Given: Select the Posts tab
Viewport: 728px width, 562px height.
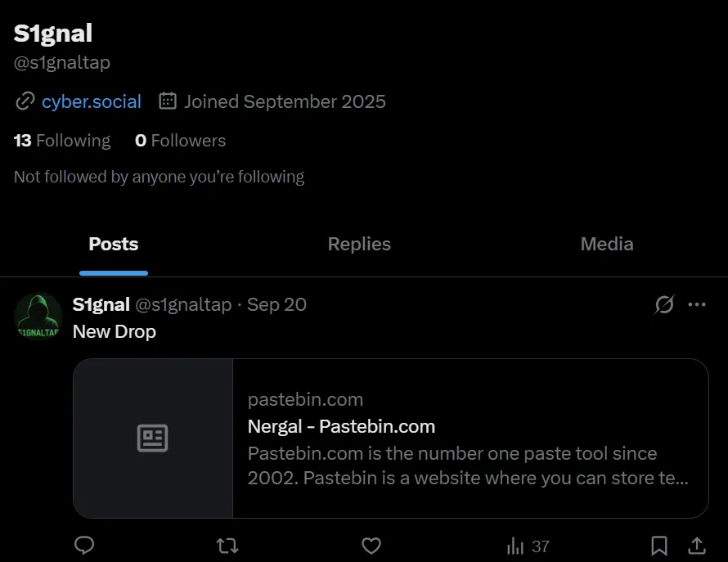Looking at the screenshot, I should point(114,244).
